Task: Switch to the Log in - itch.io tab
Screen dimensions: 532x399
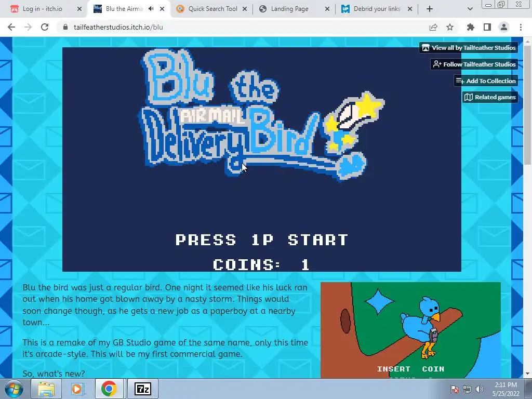Action: [46, 9]
